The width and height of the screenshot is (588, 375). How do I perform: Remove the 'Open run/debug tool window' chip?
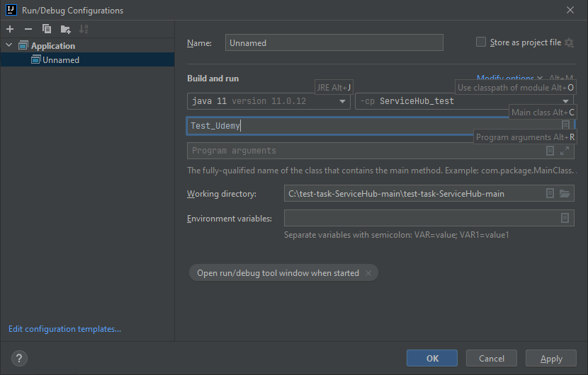pyautogui.click(x=368, y=273)
